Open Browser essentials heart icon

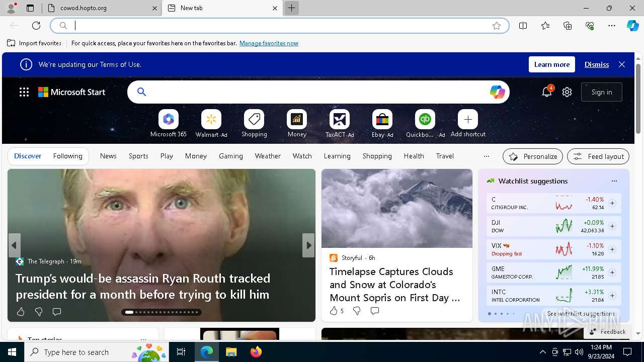click(590, 26)
